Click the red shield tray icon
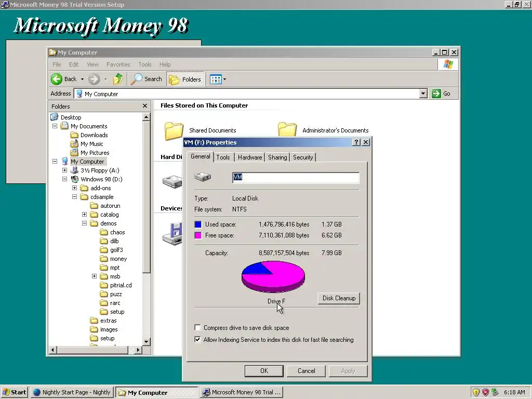This screenshot has height=399, width=532. pos(485,392)
